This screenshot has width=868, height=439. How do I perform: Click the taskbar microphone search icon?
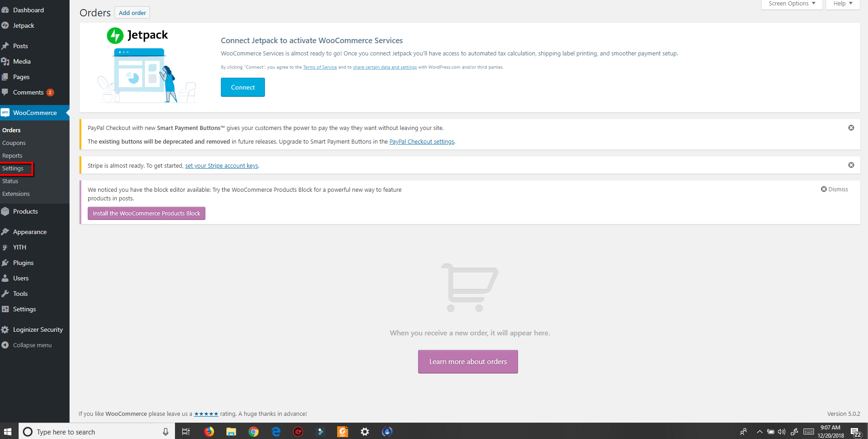[x=165, y=432]
